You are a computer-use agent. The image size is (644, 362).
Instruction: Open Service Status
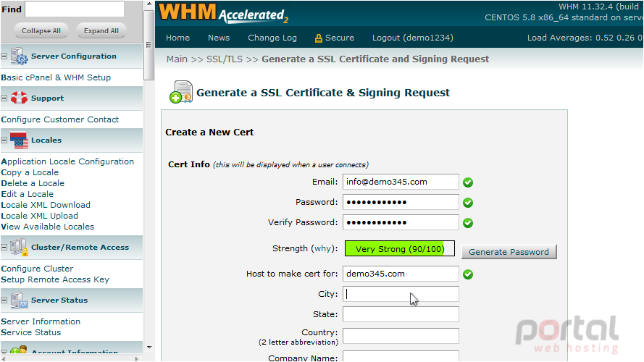(31, 332)
